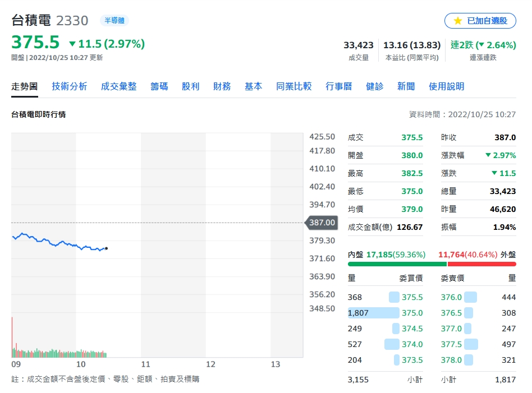
Task: Click the blue intraday price line
Action: [x=59, y=243]
